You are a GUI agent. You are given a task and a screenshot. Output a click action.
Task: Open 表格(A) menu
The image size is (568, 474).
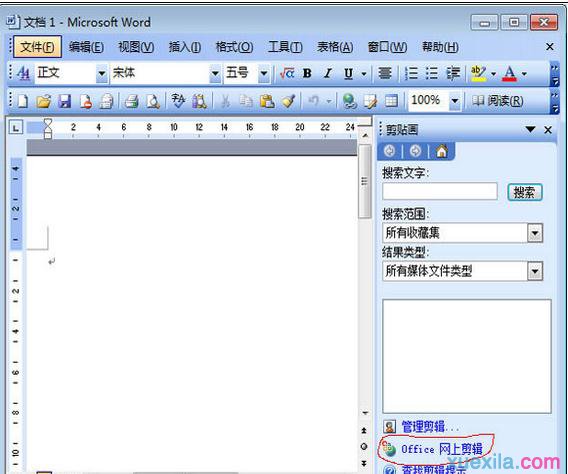(335, 47)
